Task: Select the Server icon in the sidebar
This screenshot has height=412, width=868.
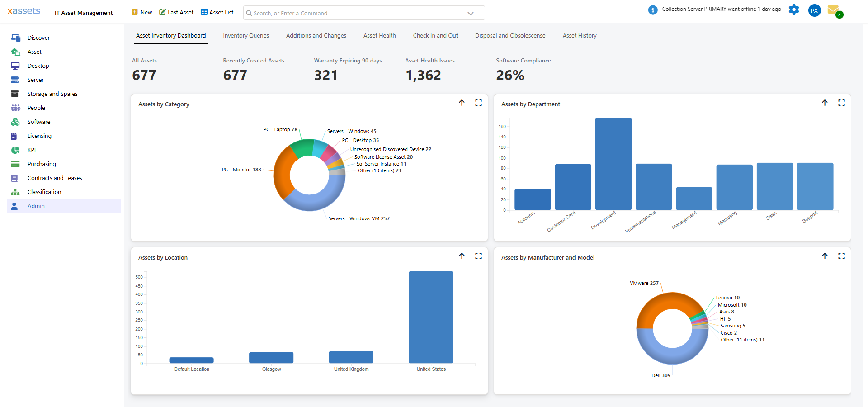Action: pyautogui.click(x=15, y=80)
